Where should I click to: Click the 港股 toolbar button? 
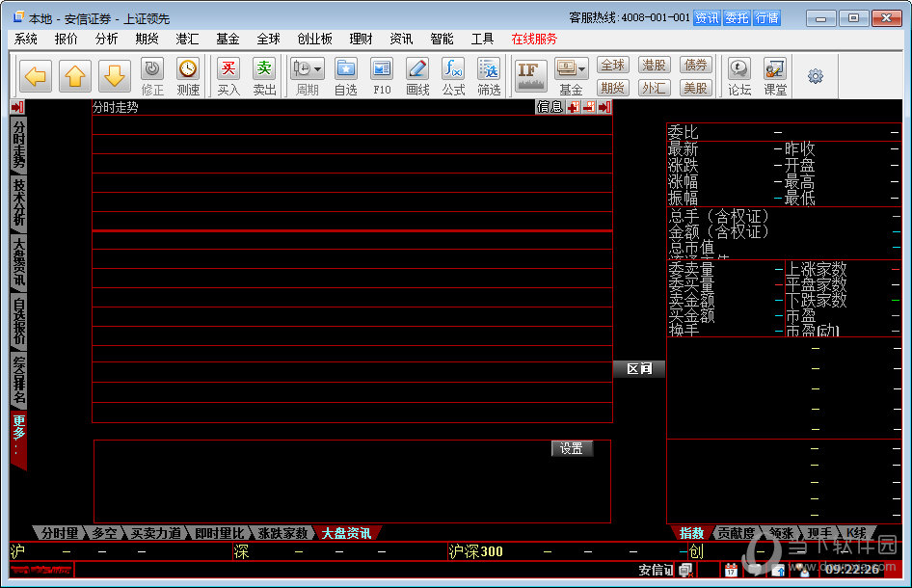pyautogui.click(x=655, y=66)
